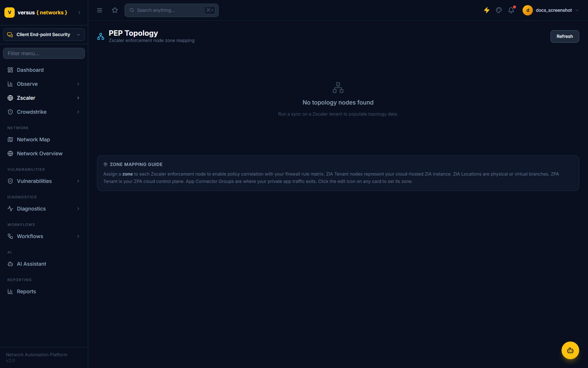
Task: Collapse the sidebar with the chevron arrow
Action: click(x=79, y=13)
